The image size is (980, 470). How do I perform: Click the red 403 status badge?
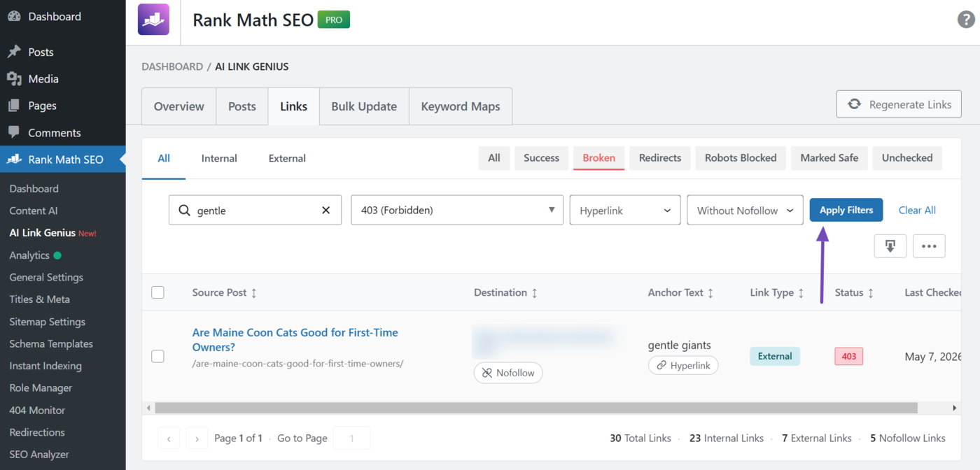pos(849,356)
